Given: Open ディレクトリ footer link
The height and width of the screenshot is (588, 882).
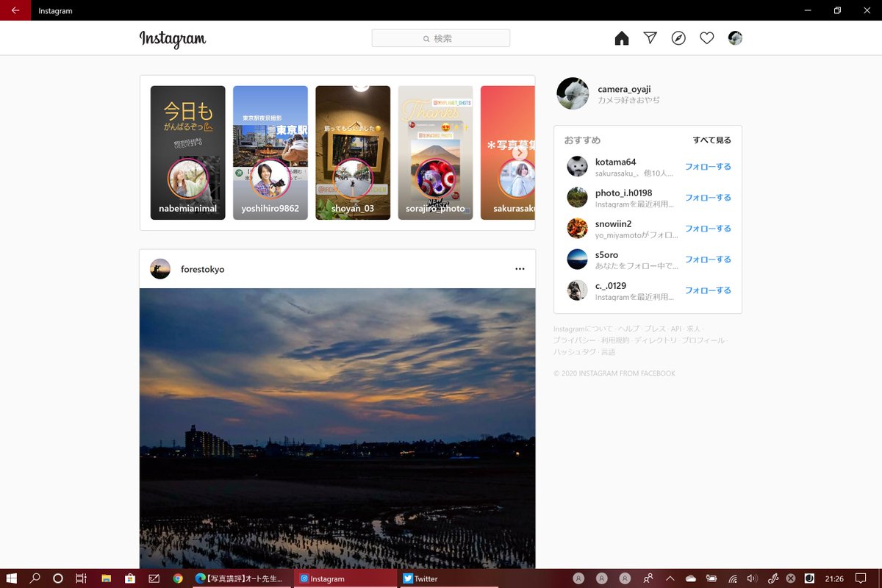Looking at the screenshot, I should pos(656,340).
